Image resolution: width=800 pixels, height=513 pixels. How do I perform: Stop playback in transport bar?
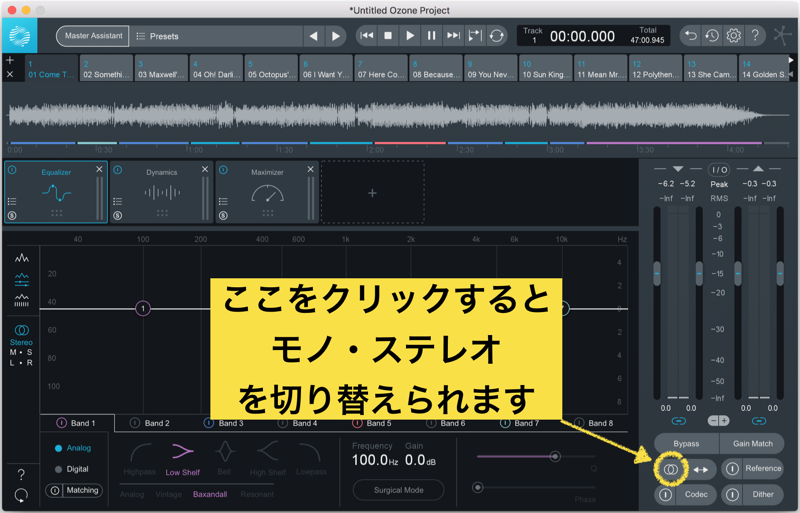(x=388, y=36)
